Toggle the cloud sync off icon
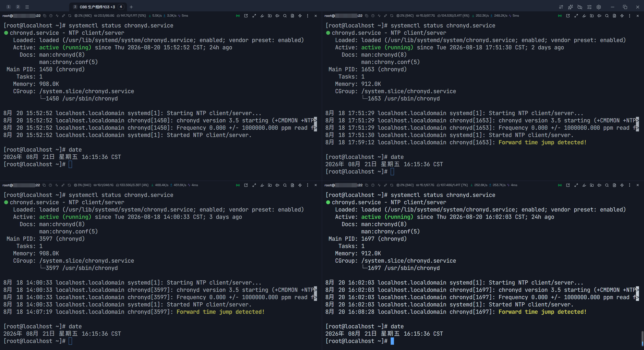This screenshot has width=644, height=350. [580, 7]
